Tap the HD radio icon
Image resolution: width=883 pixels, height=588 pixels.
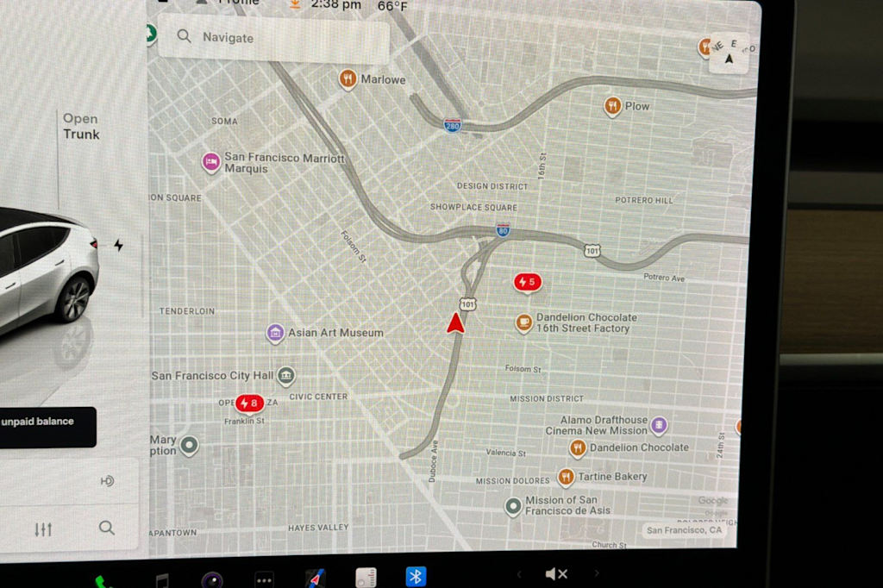point(107,481)
